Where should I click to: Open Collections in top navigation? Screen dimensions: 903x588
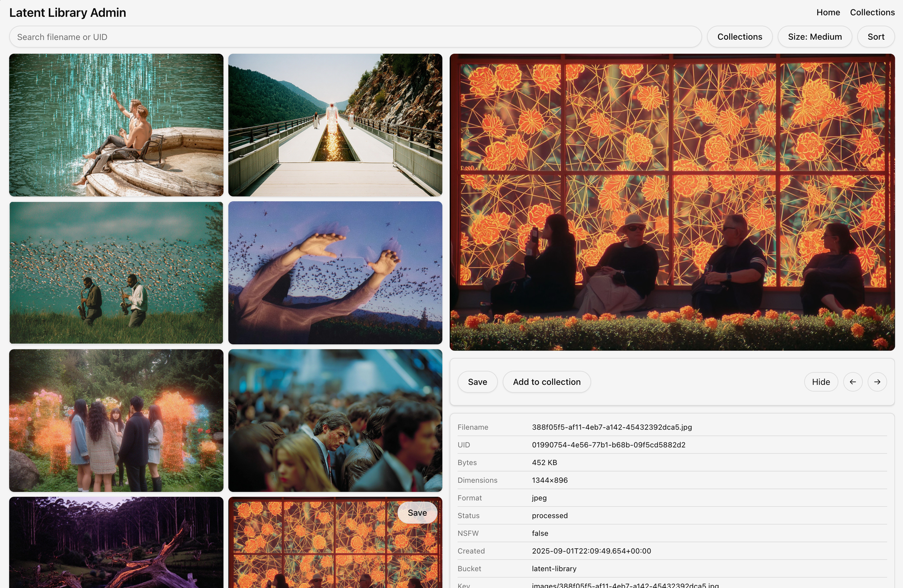(x=872, y=13)
